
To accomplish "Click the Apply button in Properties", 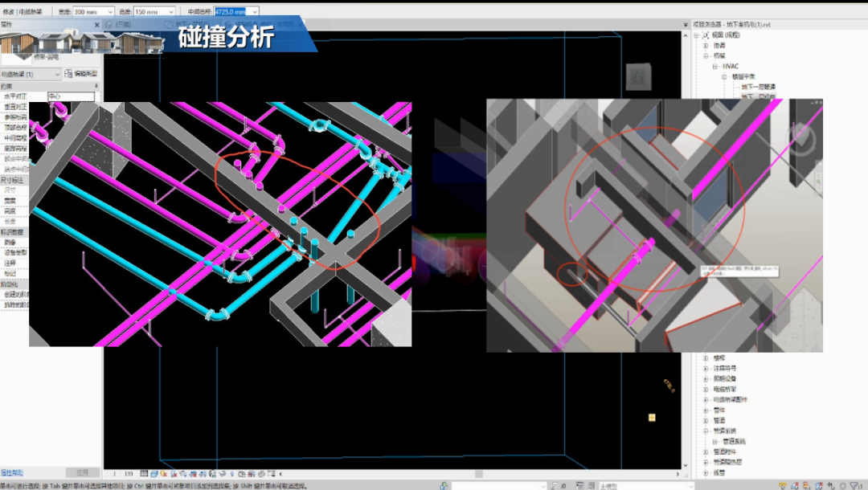I will coord(82,472).
